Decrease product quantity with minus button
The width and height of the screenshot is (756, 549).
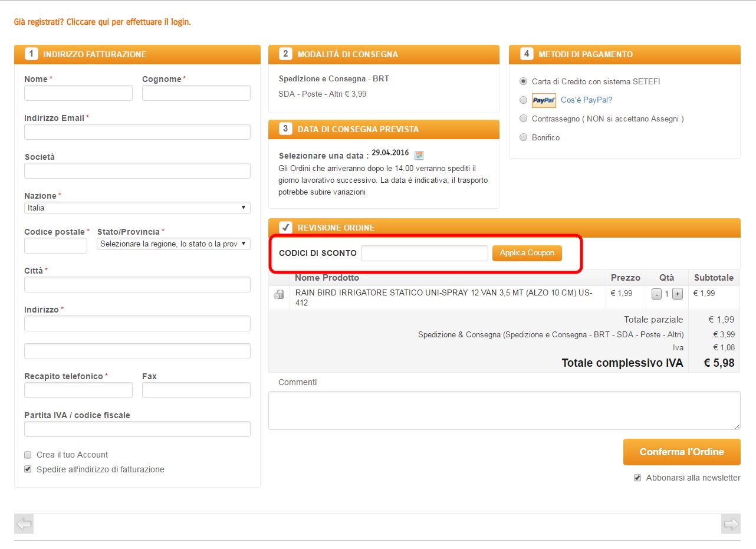click(x=656, y=294)
